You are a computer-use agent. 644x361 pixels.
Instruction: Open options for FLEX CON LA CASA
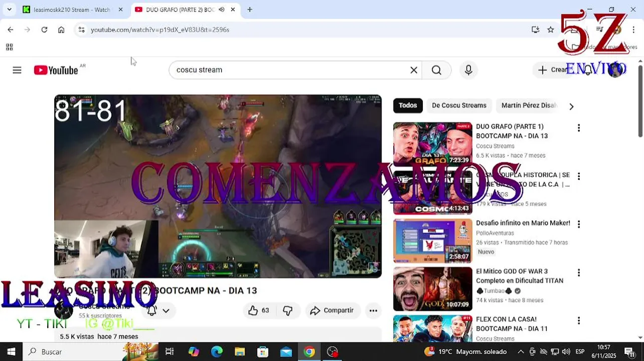point(579,320)
